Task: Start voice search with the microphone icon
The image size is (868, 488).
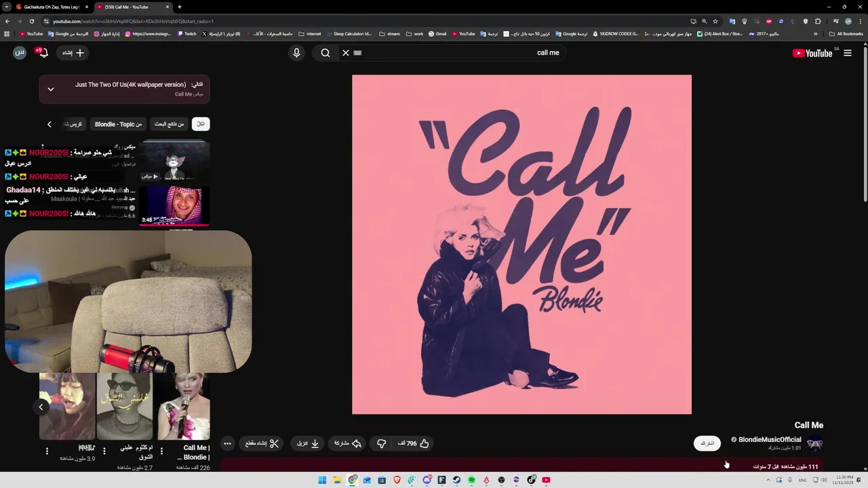Action: point(296,53)
